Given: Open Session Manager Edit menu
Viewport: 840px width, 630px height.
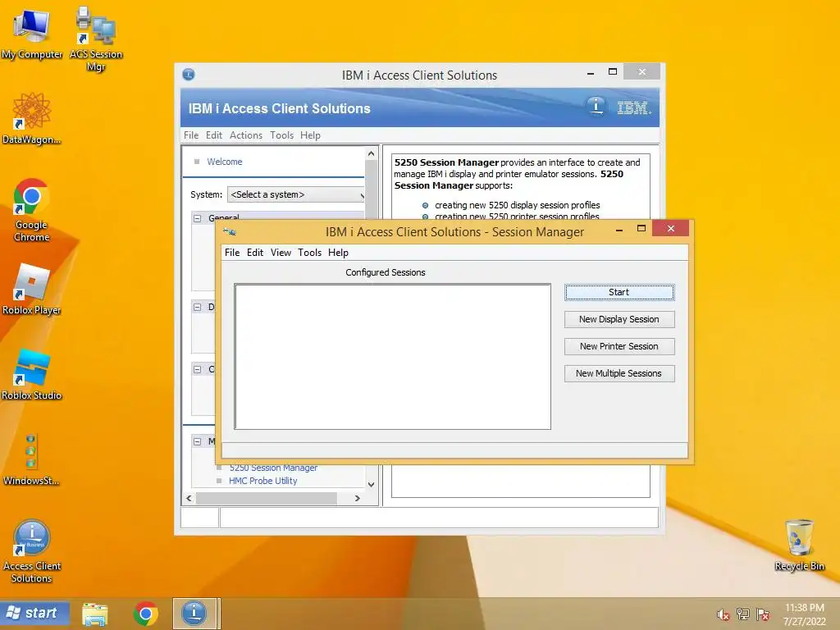Looking at the screenshot, I should [x=255, y=253].
